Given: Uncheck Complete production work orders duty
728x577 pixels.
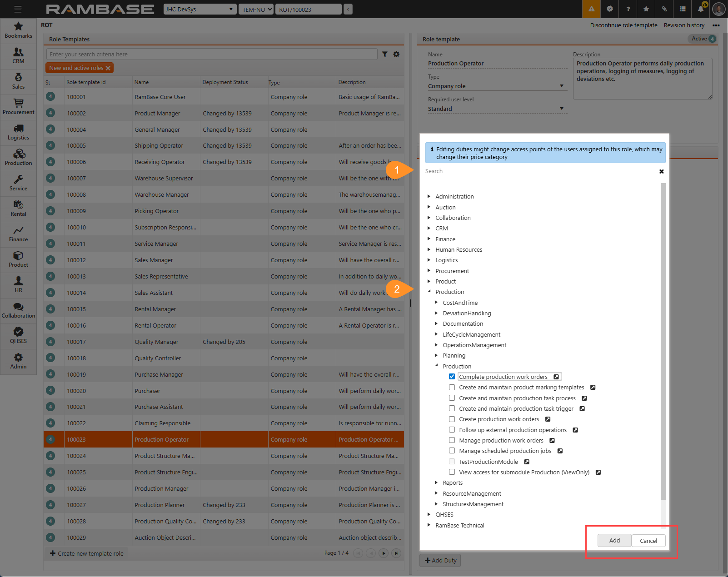Looking at the screenshot, I should (452, 377).
